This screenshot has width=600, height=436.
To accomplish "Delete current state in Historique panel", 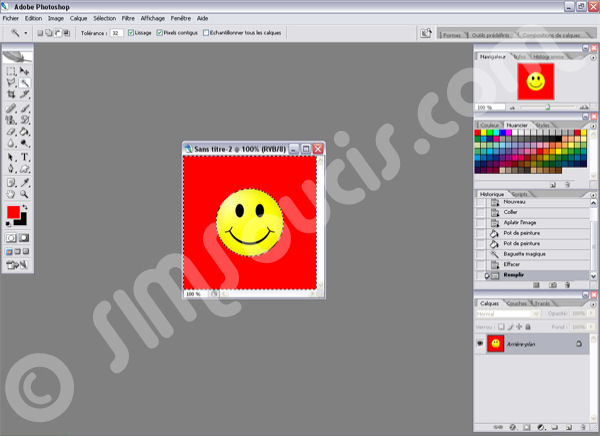I will pyautogui.click(x=568, y=285).
